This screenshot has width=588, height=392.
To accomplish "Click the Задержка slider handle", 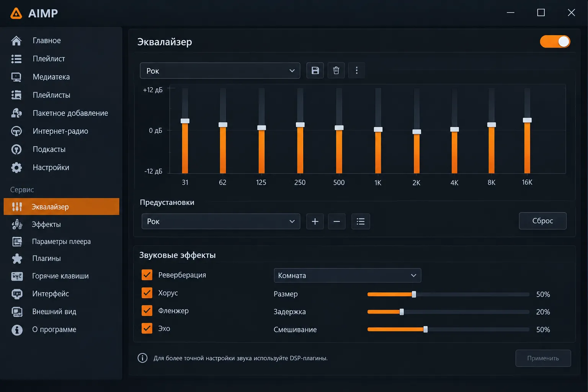I will 402,312.
